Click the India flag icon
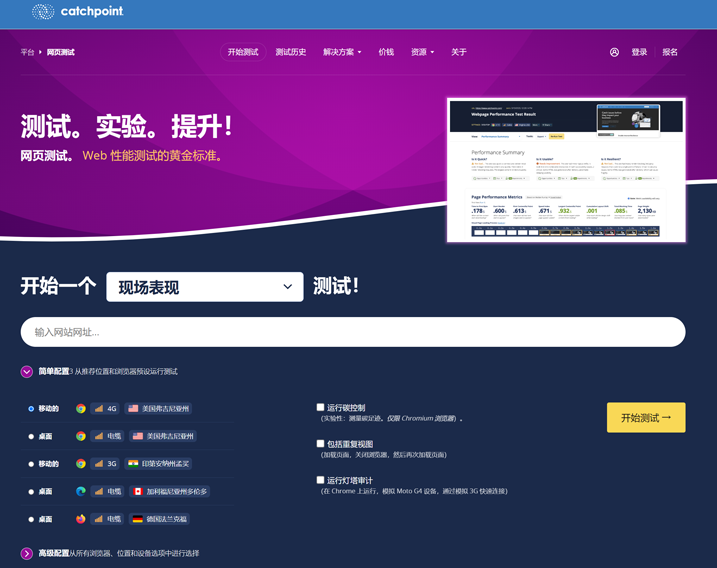 [x=133, y=464]
